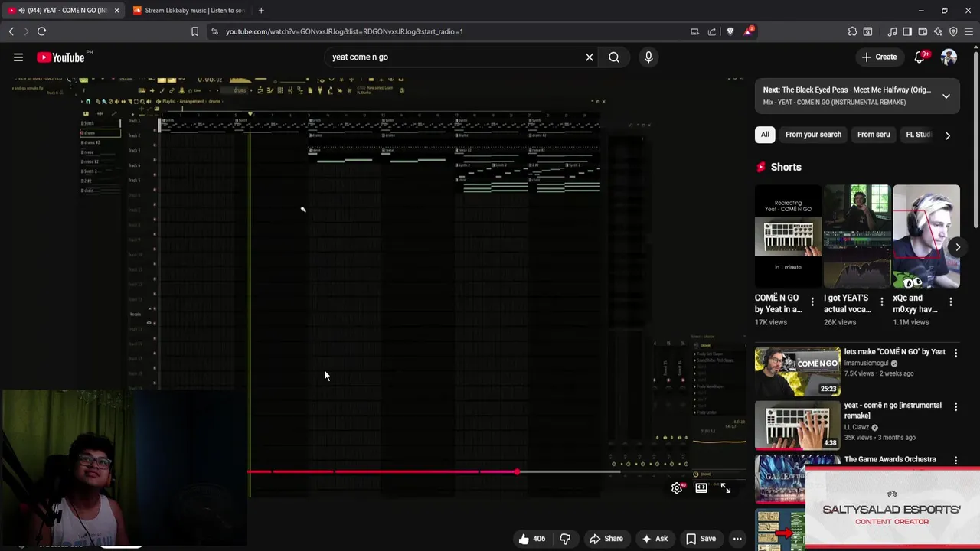This screenshot has height=551, width=980.
Task: Open the LL Clawz instrumental remake thumbnail
Action: pos(797,425)
